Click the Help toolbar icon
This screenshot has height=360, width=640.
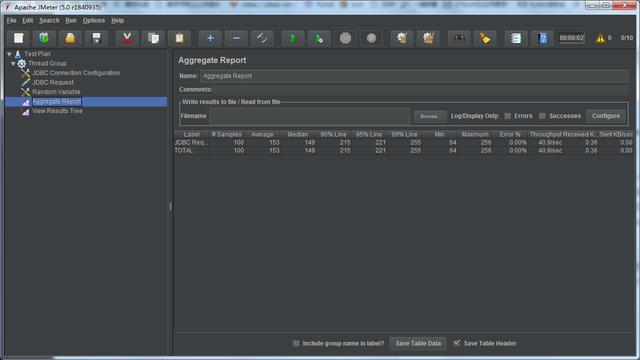pos(542,38)
